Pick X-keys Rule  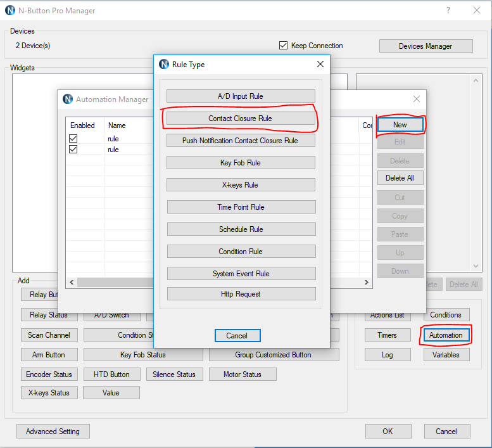click(241, 185)
